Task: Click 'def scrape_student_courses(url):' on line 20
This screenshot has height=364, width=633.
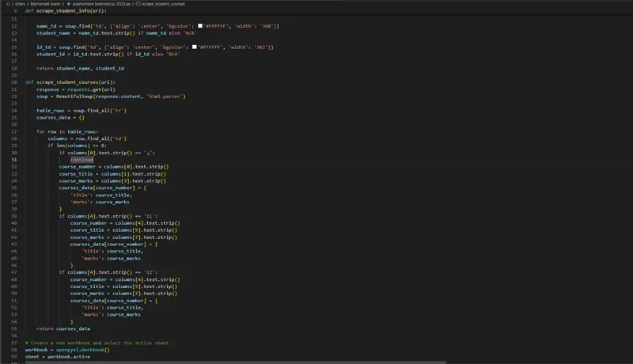Action: (70, 82)
